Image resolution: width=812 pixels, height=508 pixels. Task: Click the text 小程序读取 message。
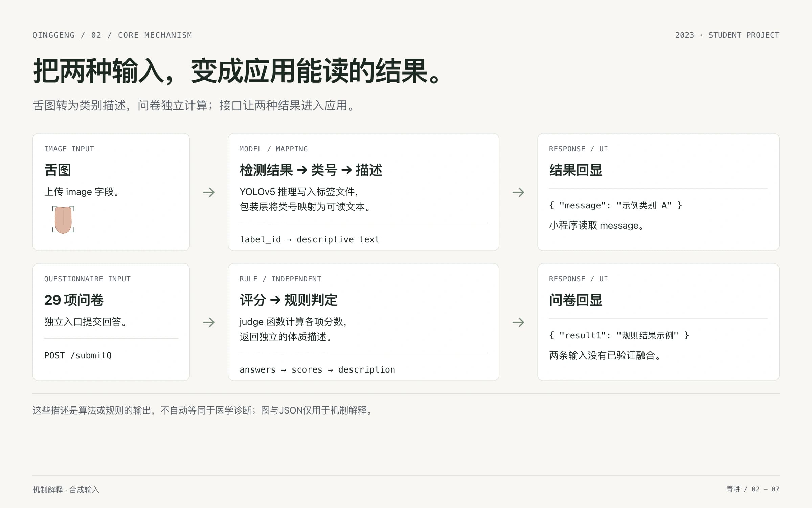pos(596,225)
